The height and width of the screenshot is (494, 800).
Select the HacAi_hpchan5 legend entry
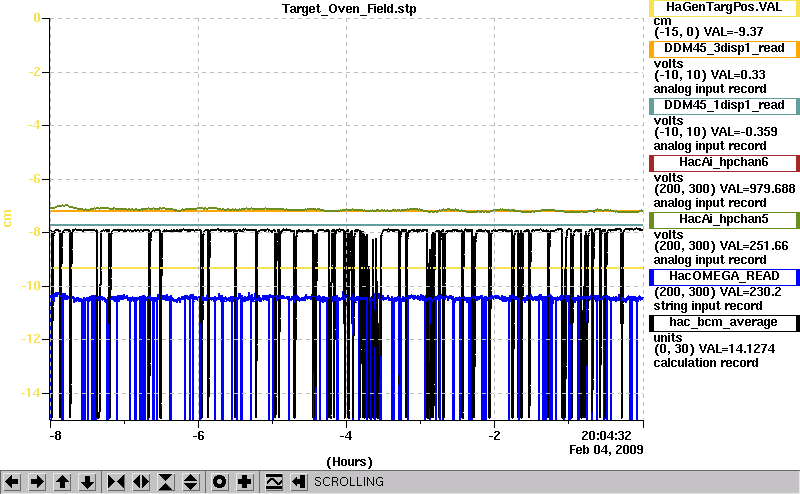coord(724,220)
